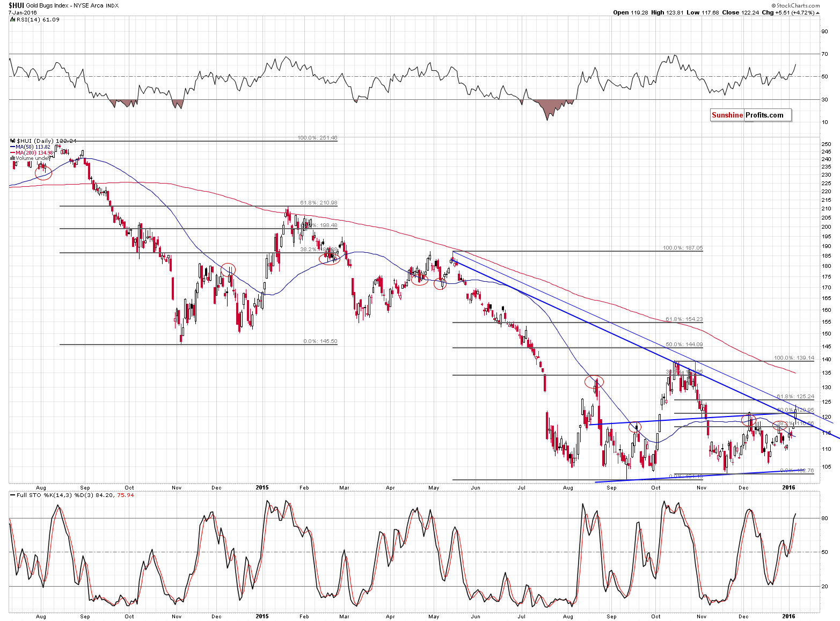Screen dimensions: 840x621
Task: Click the stochastic axis value 20
Action: [x=825, y=586]
